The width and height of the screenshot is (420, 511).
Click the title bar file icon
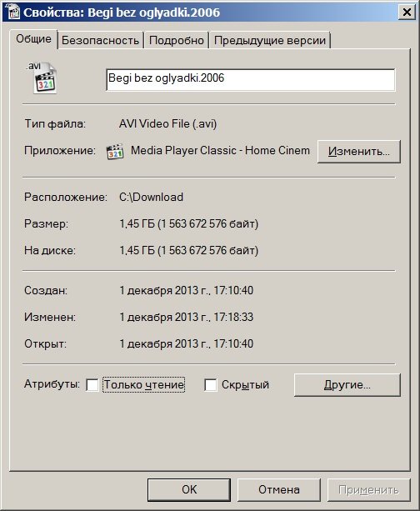(x=13, y=12)
